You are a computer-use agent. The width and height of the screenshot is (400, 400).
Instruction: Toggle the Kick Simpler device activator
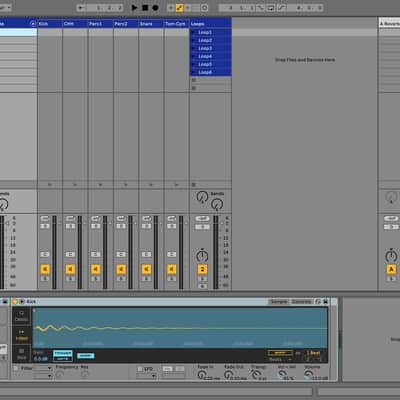[15, 302]
